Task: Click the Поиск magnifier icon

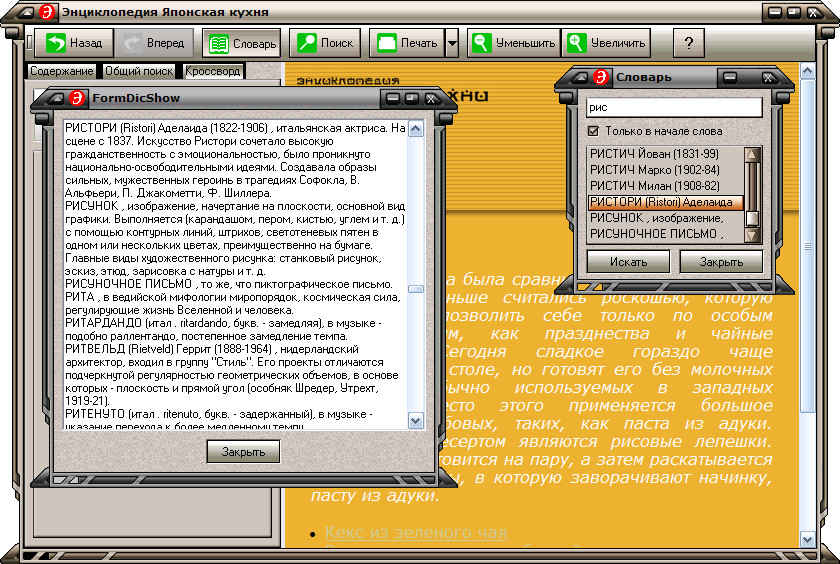Action: [x=307, y=43]
